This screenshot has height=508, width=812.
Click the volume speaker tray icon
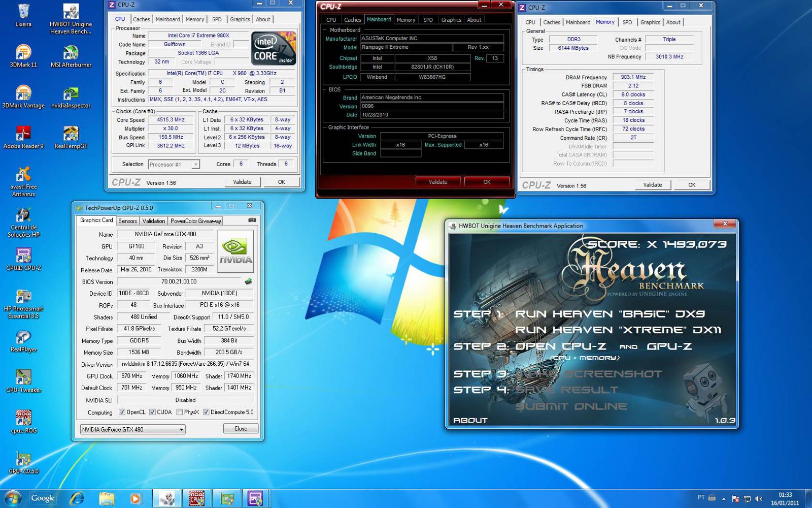point(758,499)
